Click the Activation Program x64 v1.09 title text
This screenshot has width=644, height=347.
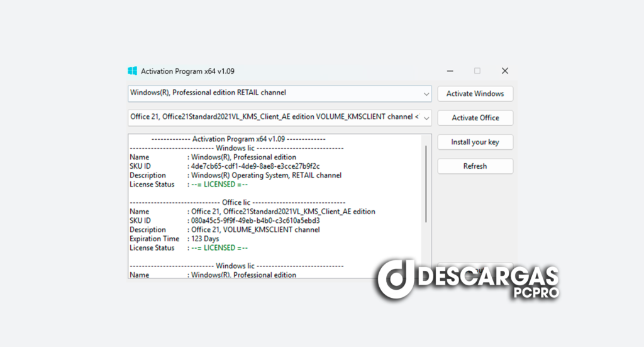coord(187,72)
